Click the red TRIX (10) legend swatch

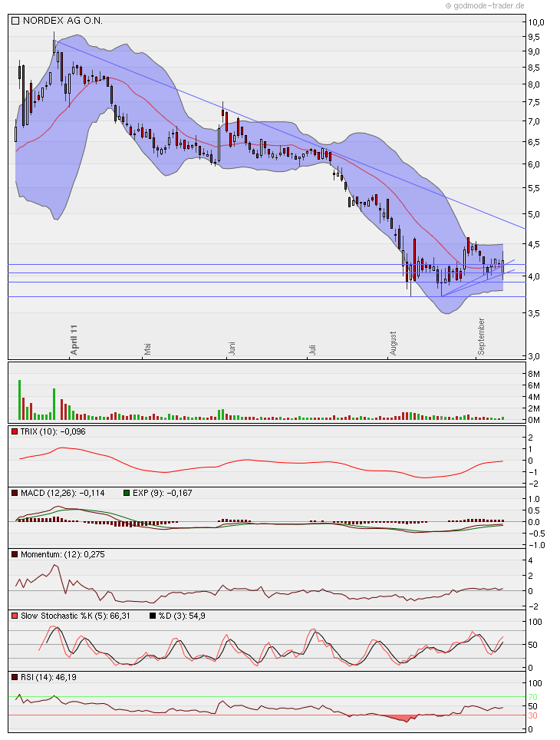click(15, 432)
